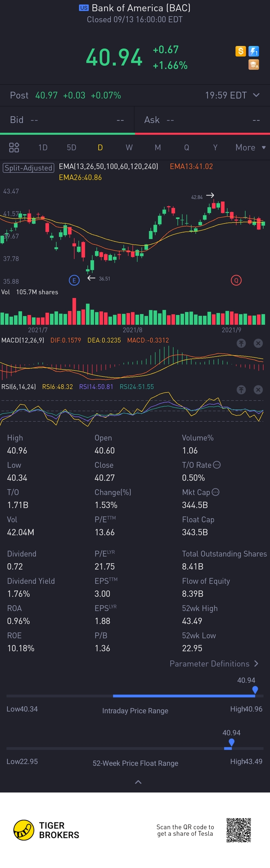270x868 pixels.
Task: Tap the ROE 10.18% value
Action: click(20, 648)
